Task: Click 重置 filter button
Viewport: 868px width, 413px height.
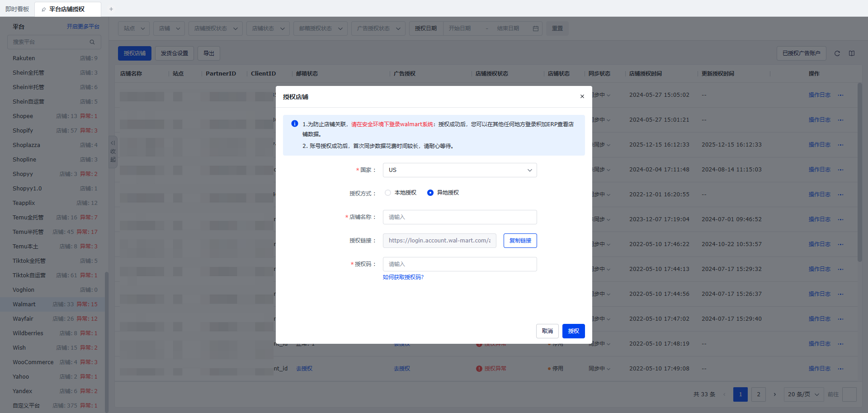Action: pyautogui.click(x=557, y=28)
